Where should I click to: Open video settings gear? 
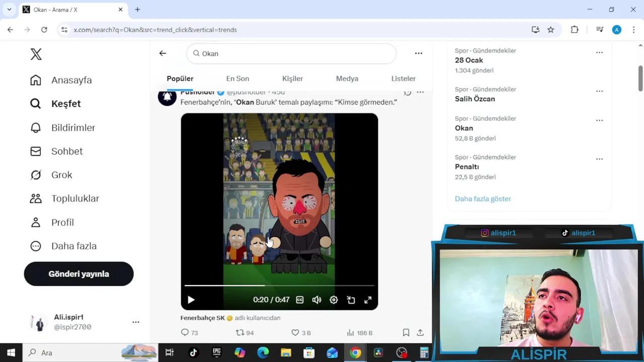(x=334, y=300)
